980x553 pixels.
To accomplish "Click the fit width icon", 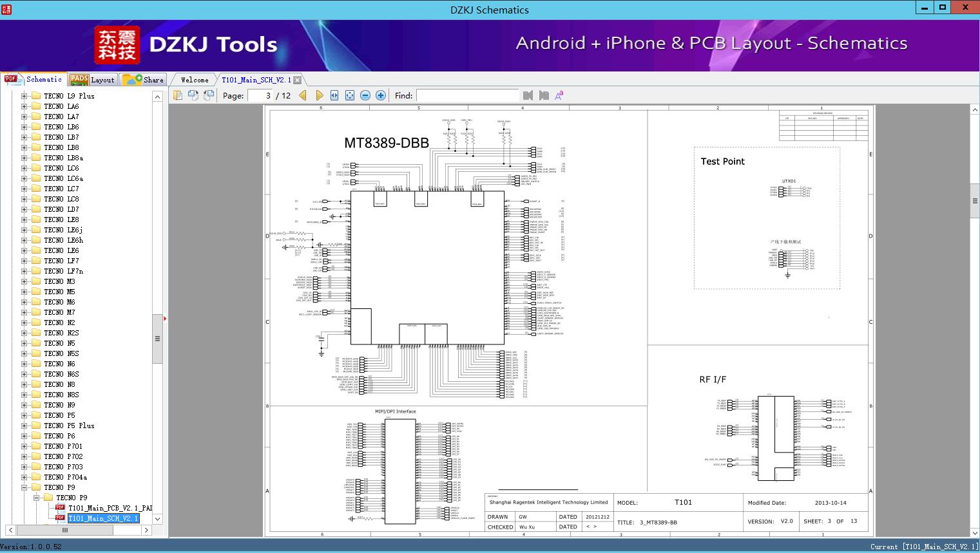I will [x=334, y=95].
